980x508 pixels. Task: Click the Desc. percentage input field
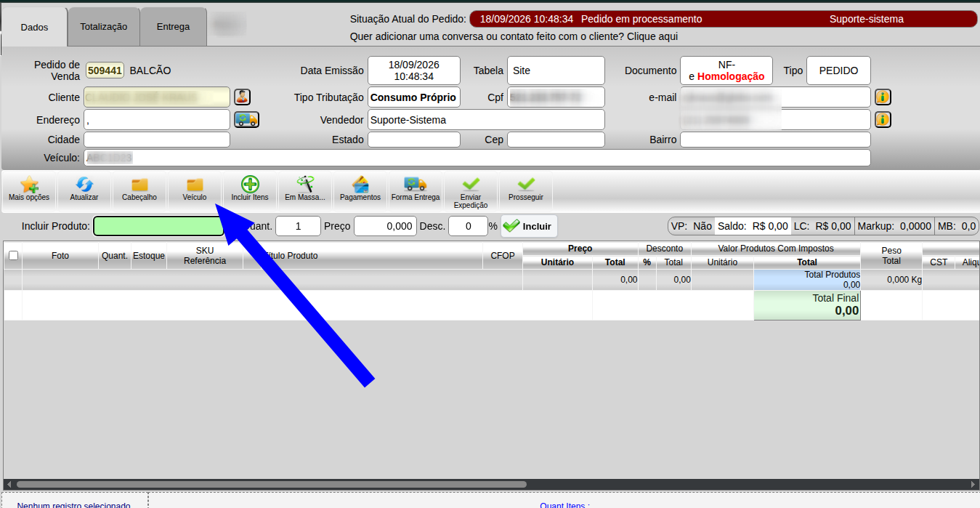pos(467,226)
